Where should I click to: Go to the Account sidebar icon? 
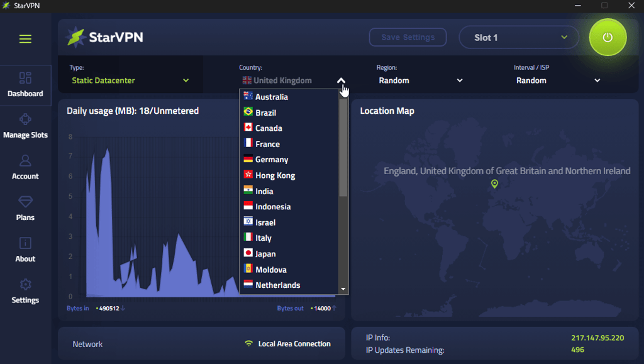pyautogui.click(x=25, y=160)
